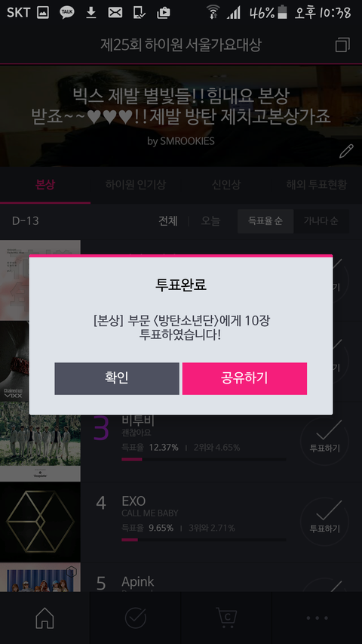Viewport: 362px width, 644px height.
Task: Select the 전체 filter option
Action: (x=168, y=221)
